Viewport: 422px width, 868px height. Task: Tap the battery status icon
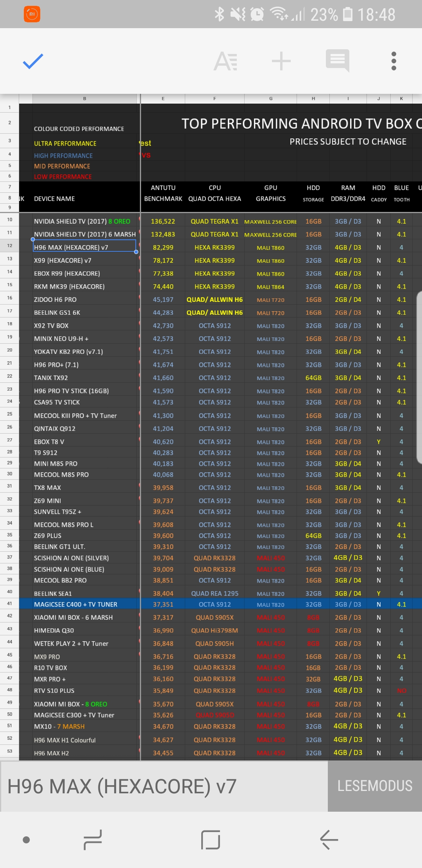tap(348, 14)
